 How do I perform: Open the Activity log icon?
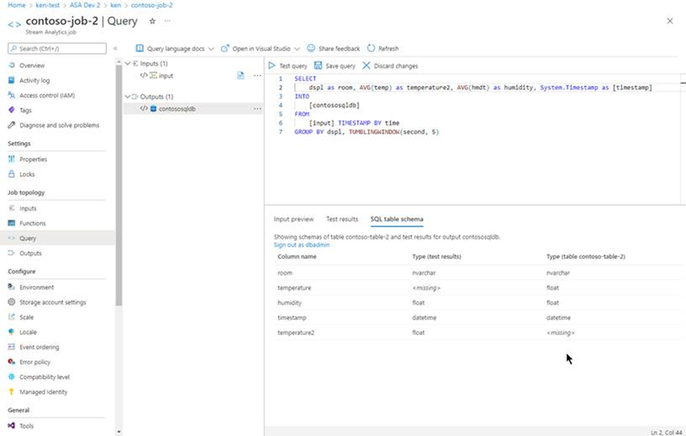11,80
